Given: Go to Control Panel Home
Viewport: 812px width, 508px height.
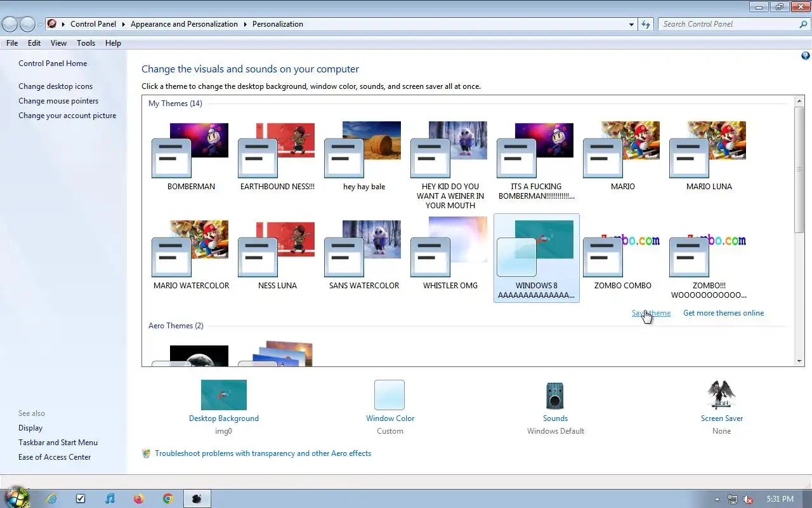Looking at the screenshot, I should [x=53, y=63].
